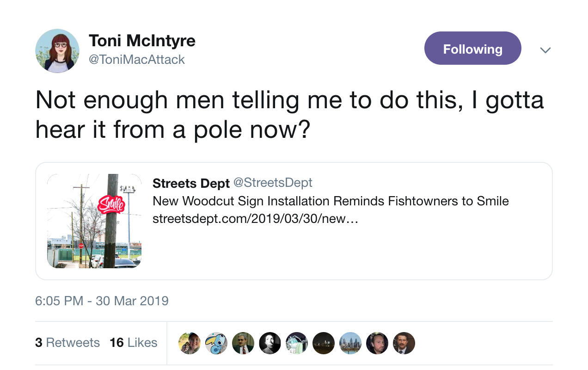Open the last liker avatar with mustache
Viewport: 588px width, 370px height.
[404, 343]
